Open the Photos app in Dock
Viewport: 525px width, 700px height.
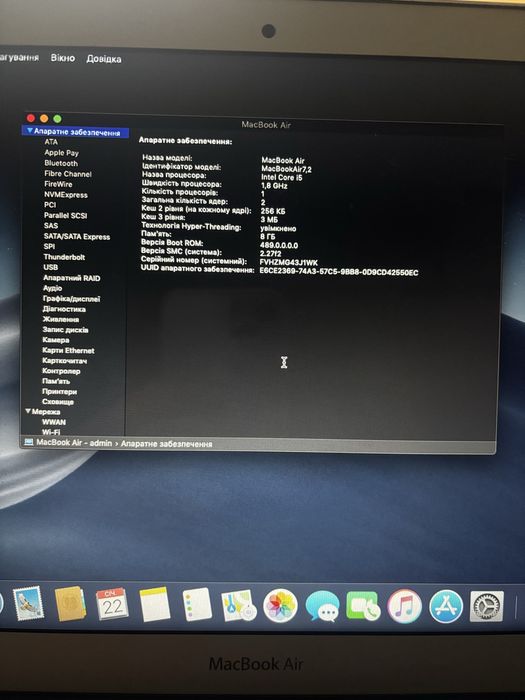[x=280, y=606]
